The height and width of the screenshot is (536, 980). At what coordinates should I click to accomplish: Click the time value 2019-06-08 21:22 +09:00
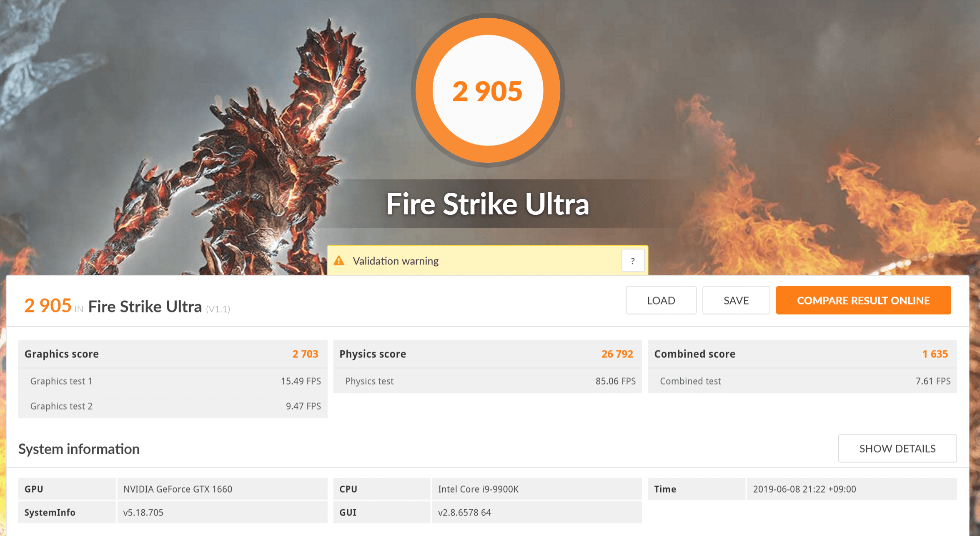[x=804, y=489]
